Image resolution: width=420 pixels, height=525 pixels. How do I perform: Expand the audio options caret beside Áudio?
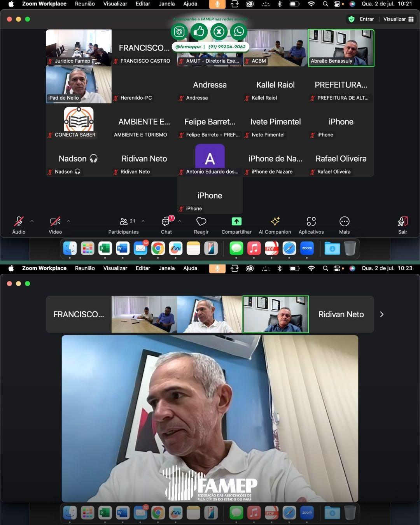[x=32, y=221]
